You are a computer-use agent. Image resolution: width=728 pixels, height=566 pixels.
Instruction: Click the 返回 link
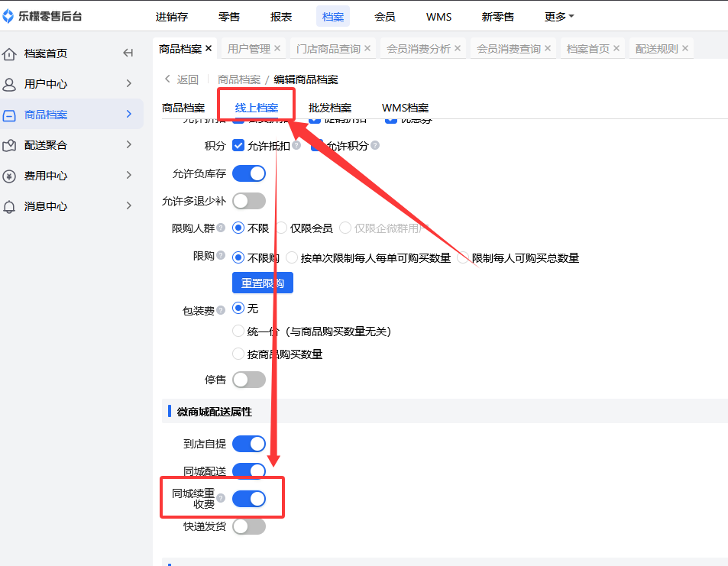click(188, 79)
